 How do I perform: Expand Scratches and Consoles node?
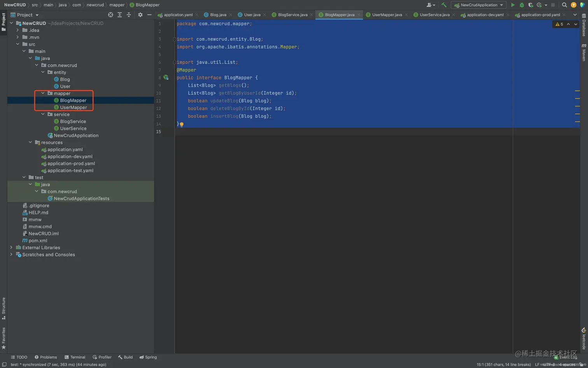click(x=11, y=255)
